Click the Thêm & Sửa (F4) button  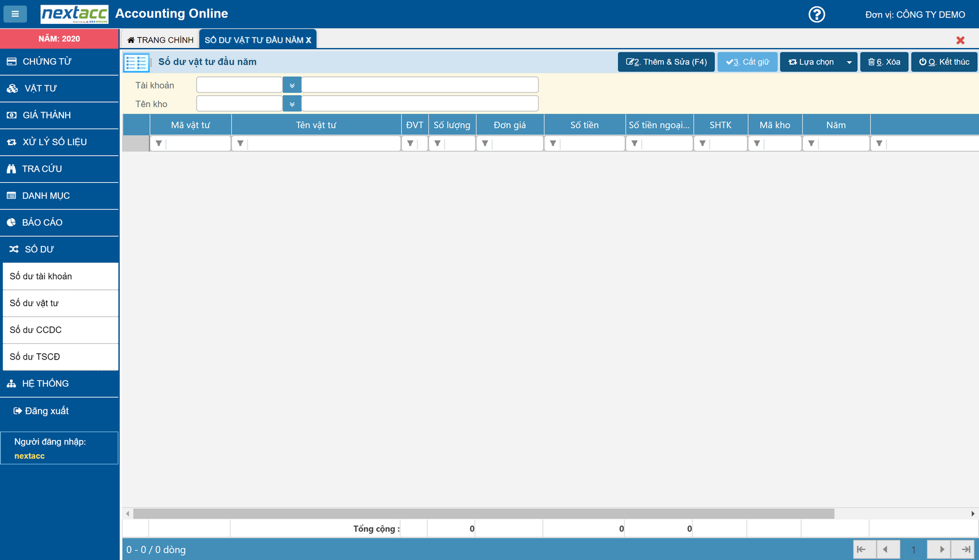tap(666, 62)
